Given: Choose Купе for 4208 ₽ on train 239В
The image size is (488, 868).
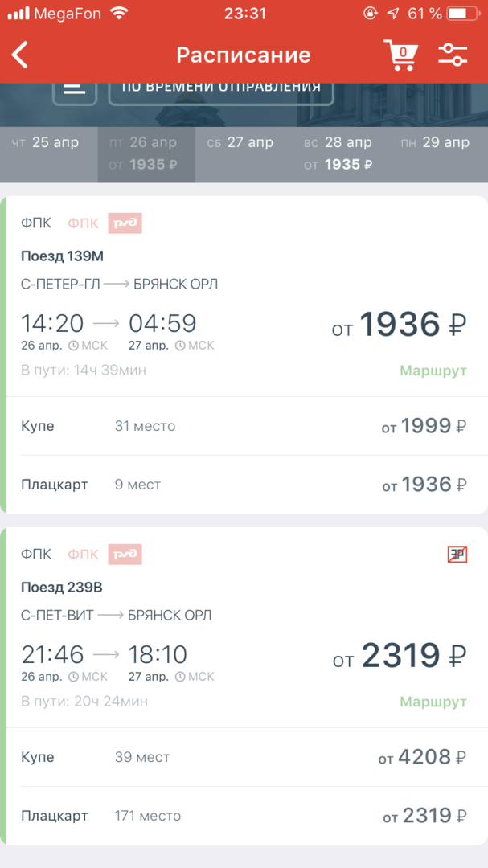Looking at the screenshot, I should click(244, 757).
